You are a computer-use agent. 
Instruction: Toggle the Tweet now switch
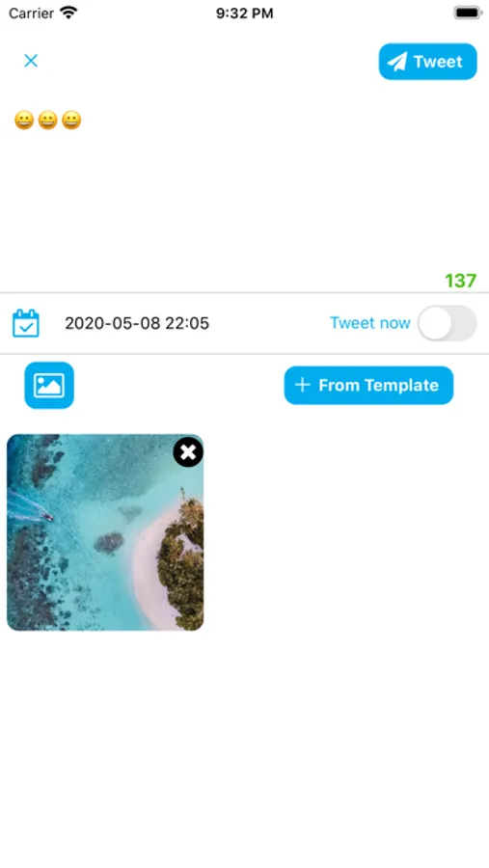pos(447,323)
